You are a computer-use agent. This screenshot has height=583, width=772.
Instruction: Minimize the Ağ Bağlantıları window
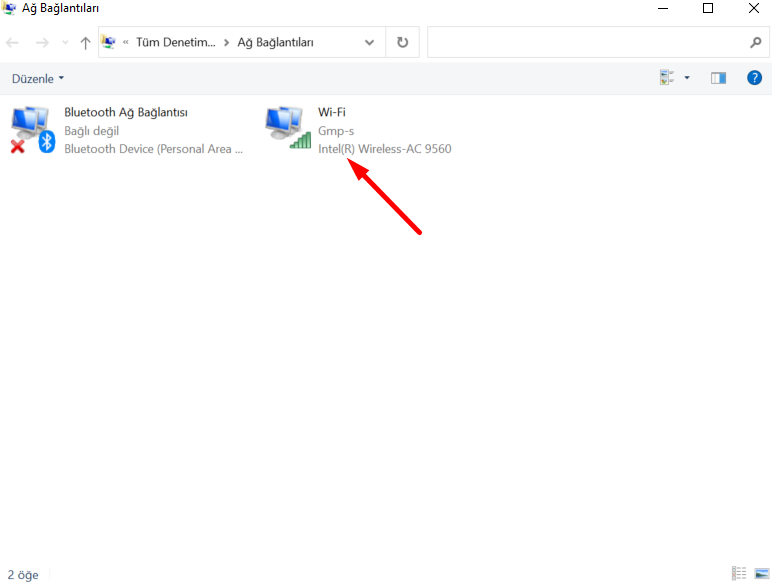pos(663,8)
